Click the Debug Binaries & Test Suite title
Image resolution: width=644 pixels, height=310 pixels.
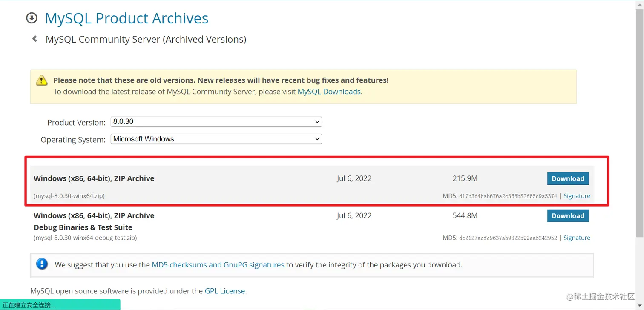[x=83, y=227]
